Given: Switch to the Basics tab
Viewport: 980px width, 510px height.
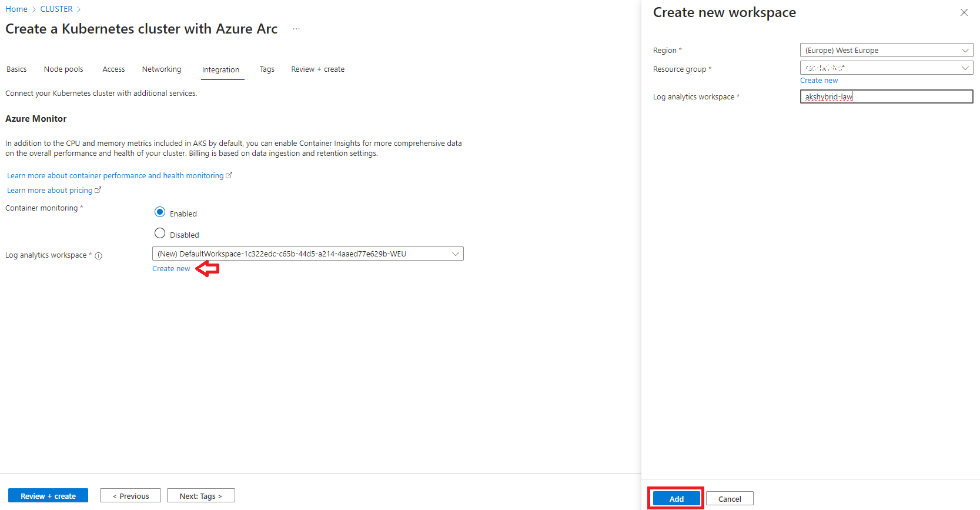Looking at the screenshot, I should coord(16,69).
